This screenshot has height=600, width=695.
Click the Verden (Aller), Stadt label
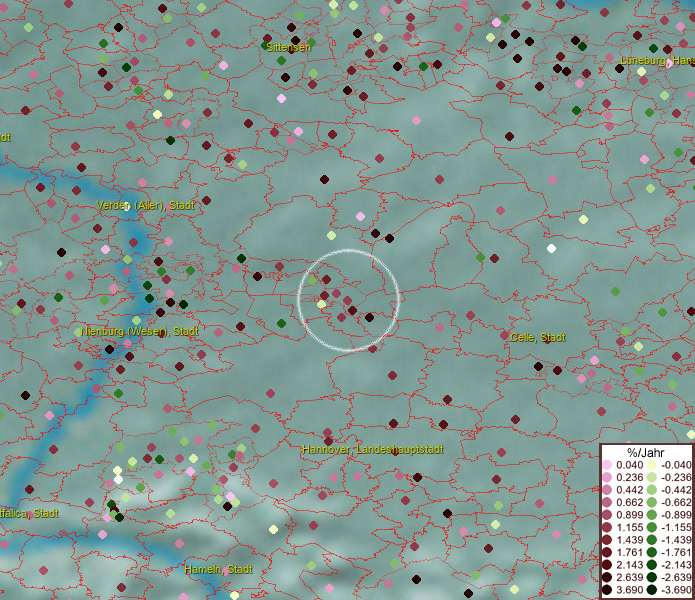pos(145,205)
